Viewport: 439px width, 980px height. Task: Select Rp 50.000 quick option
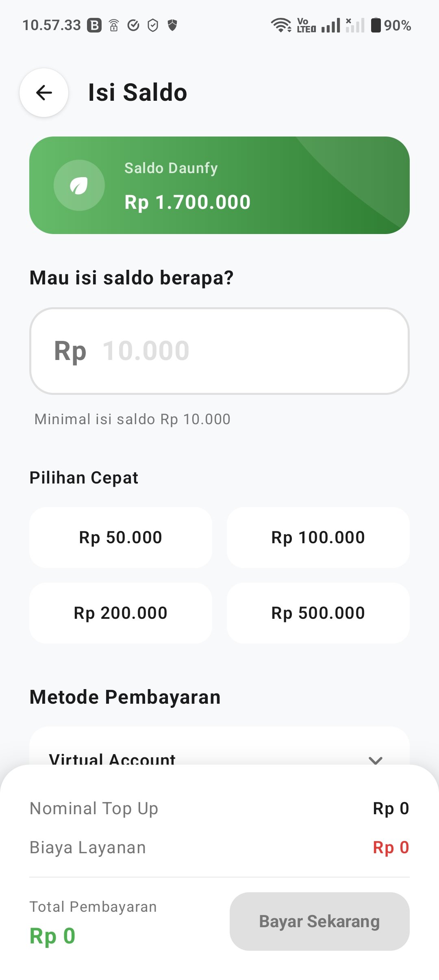point(121,538)
